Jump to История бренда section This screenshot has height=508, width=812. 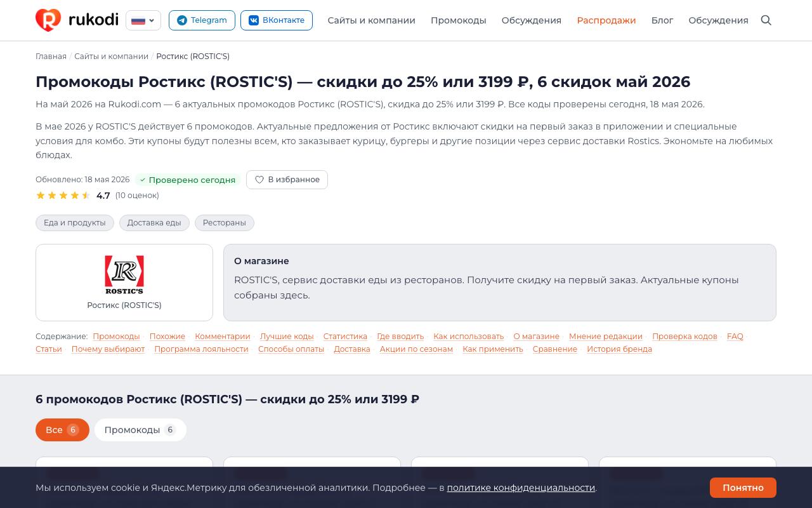tap(619, 349)
